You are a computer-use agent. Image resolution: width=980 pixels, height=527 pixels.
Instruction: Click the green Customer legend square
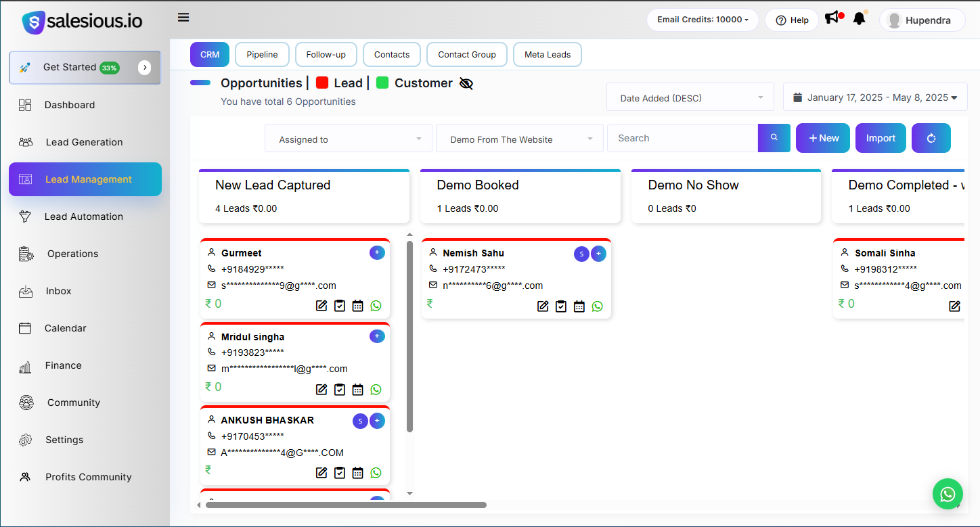coord(382,83)
